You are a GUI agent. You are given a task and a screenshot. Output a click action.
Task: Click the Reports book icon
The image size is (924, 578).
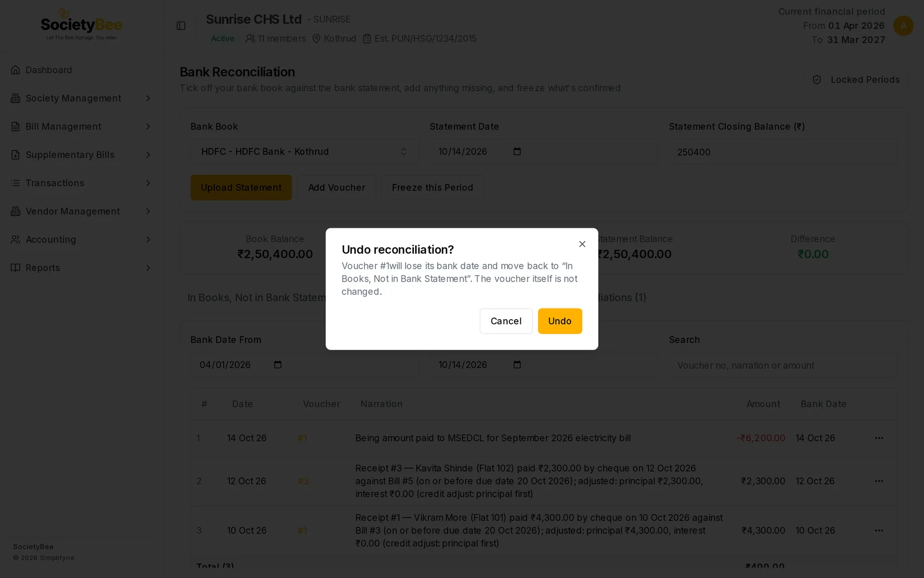[16, 268]
